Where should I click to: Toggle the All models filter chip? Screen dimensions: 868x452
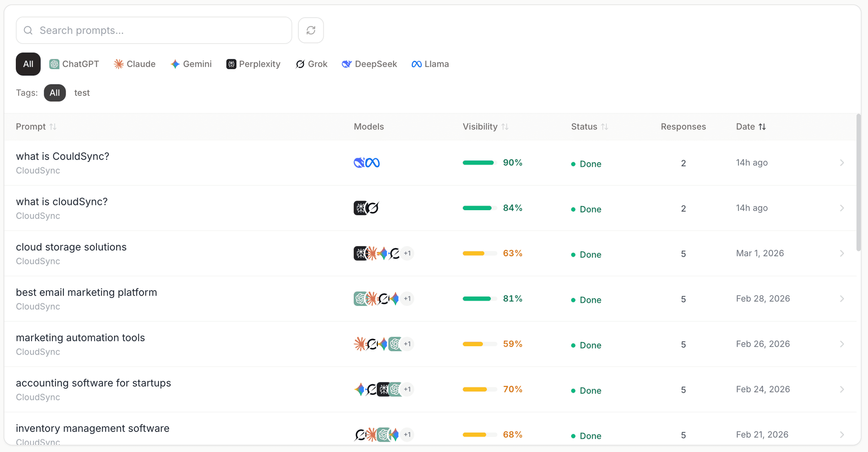28,64
